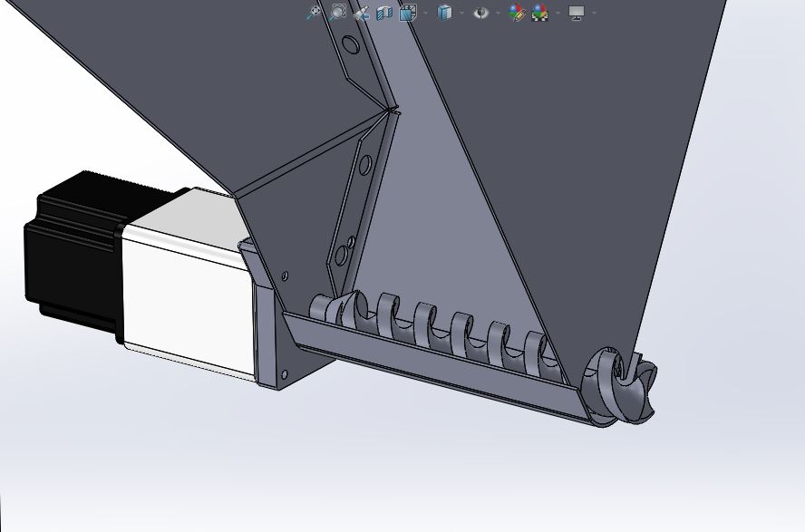Expand the View Settings dropdown arrow
This screenshot has height=532, width=805.
(x=594, y=13)
